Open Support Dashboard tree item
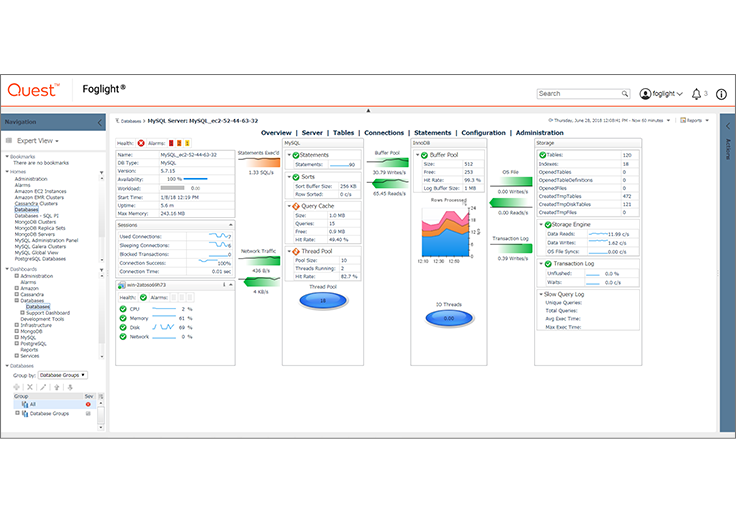Screen dimensions: 736x513 point(48,313)
